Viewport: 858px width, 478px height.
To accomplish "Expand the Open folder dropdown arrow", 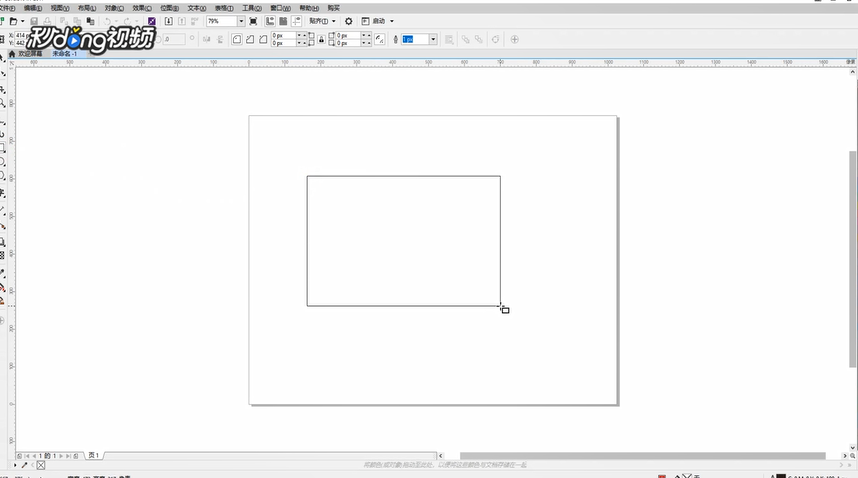I will 22,21.
